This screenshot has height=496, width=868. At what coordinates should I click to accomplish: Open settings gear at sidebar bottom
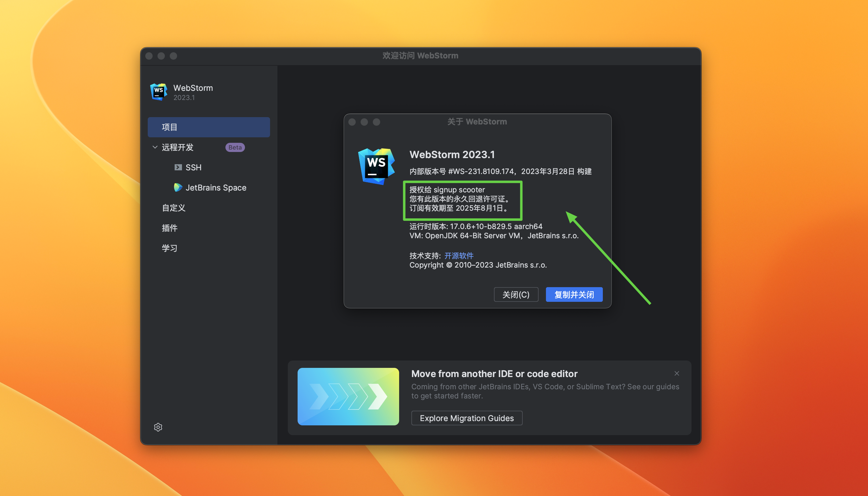click(x=158, y=427)
